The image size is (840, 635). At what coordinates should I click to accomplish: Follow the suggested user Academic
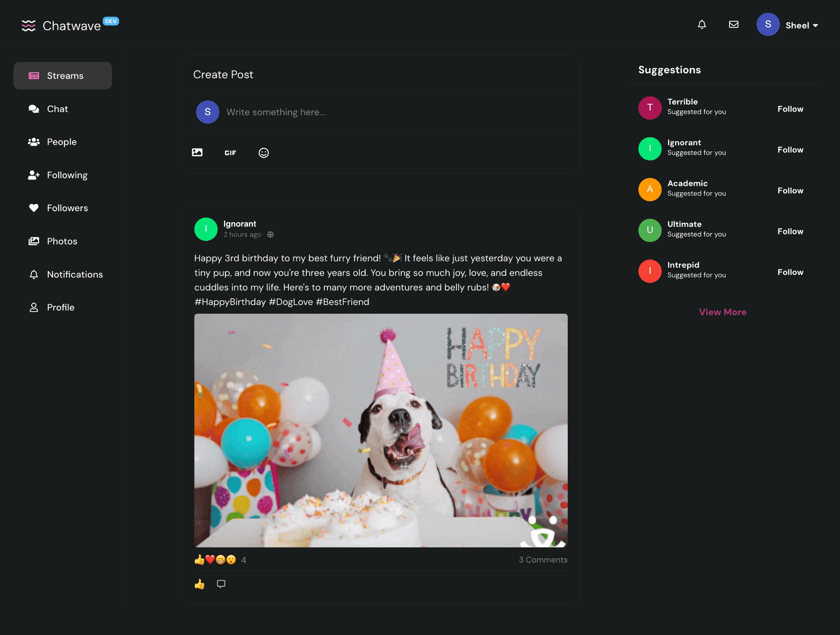[790, 191]
